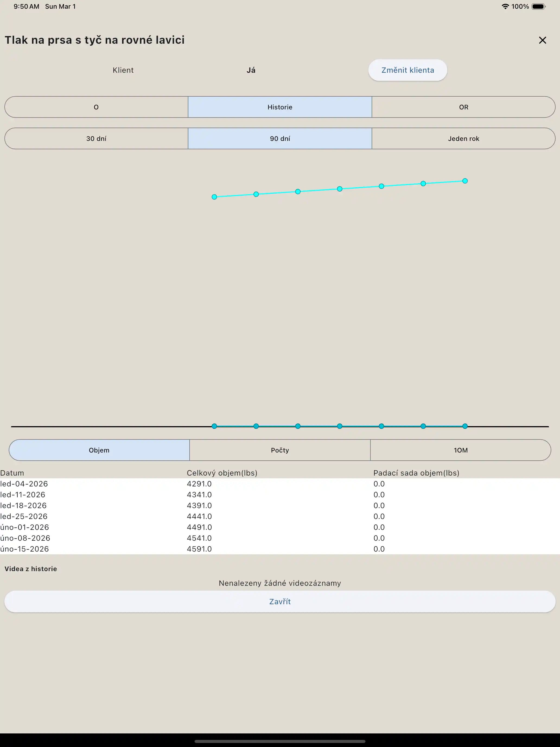The image size is (560, 747).
Task: Select the 90 dní time range
Action: tap(280, 138)
